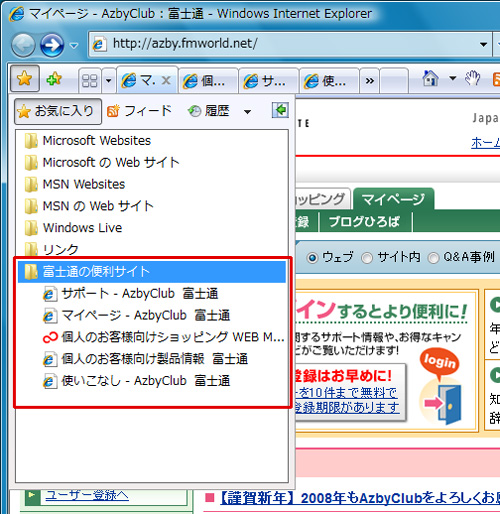Open the Quick Tabs grid icon
Image resolution: width=500 pixels, height=514 pixels.
(x=90, y=80)
